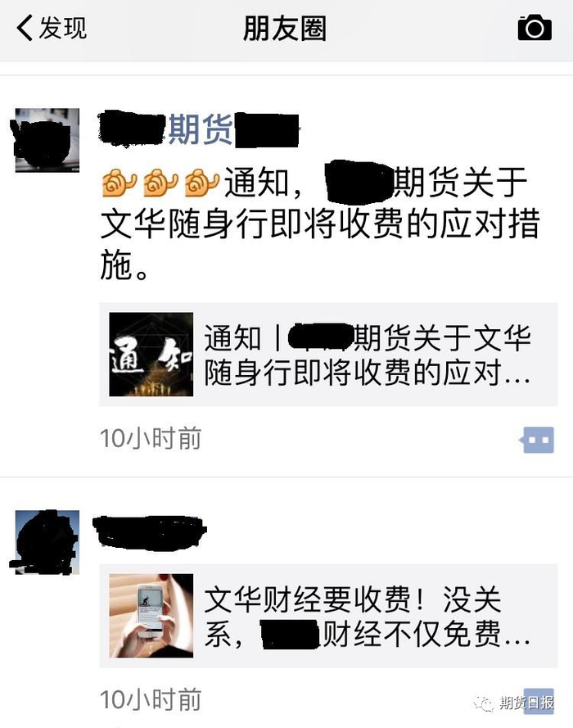Open the 通知 article link card

coord(328,355)
